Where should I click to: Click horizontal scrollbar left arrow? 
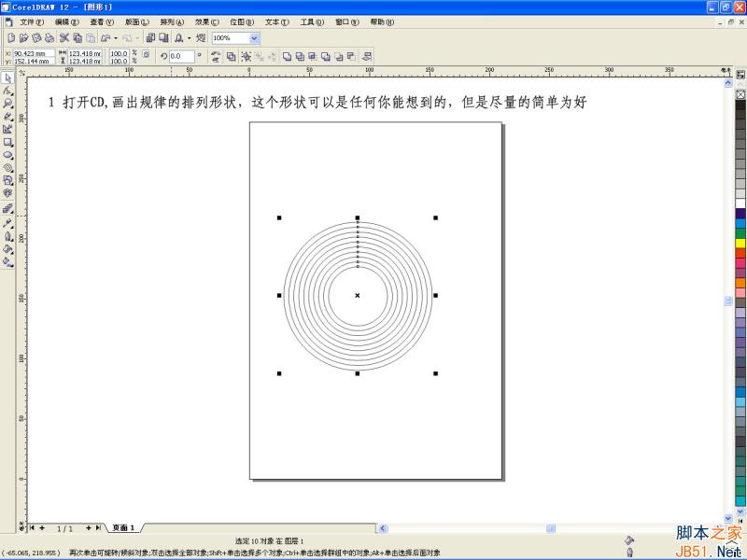tap(383, 528)
